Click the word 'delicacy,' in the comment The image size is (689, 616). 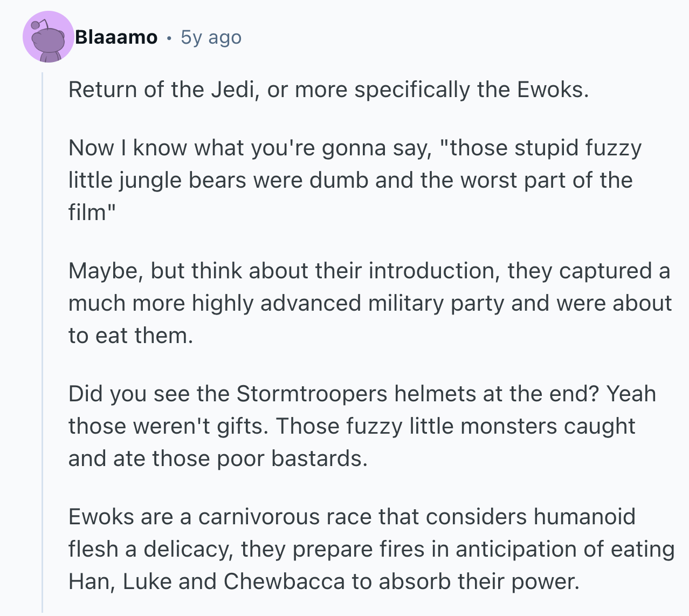coord(189,549)
